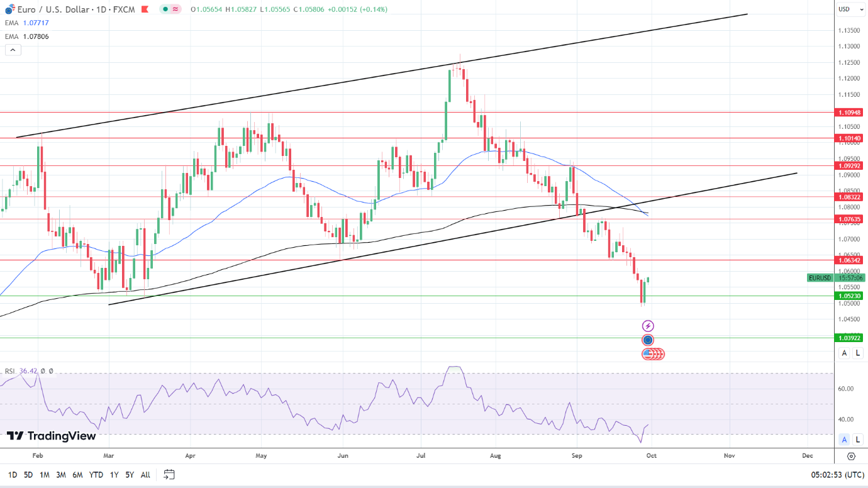Click the close value C1.05806
The image size is (868, 488).
[x=309, y=9]
